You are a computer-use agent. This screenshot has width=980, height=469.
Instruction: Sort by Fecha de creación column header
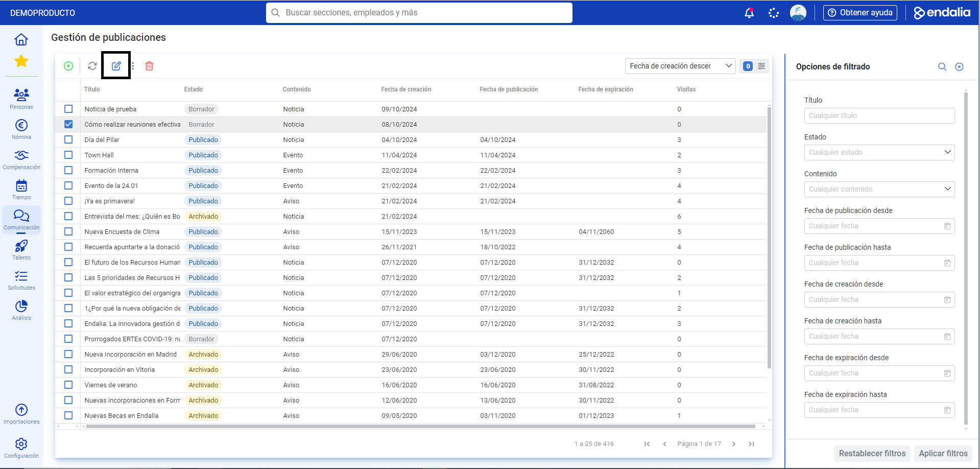pos(406,89)
